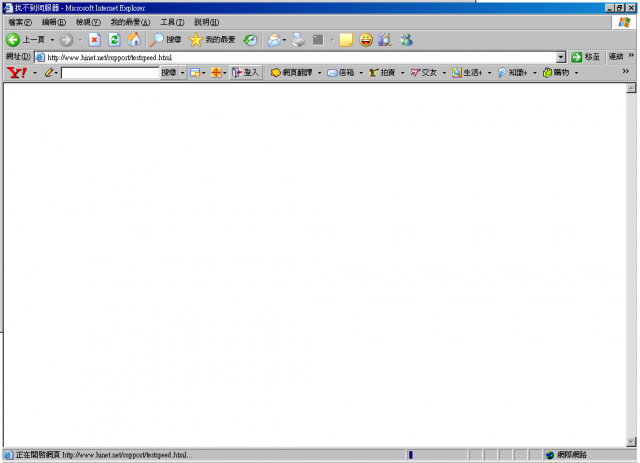640x463 pixels.
Task: Click the page icon in address bar
Action: [x=40, y=57]
